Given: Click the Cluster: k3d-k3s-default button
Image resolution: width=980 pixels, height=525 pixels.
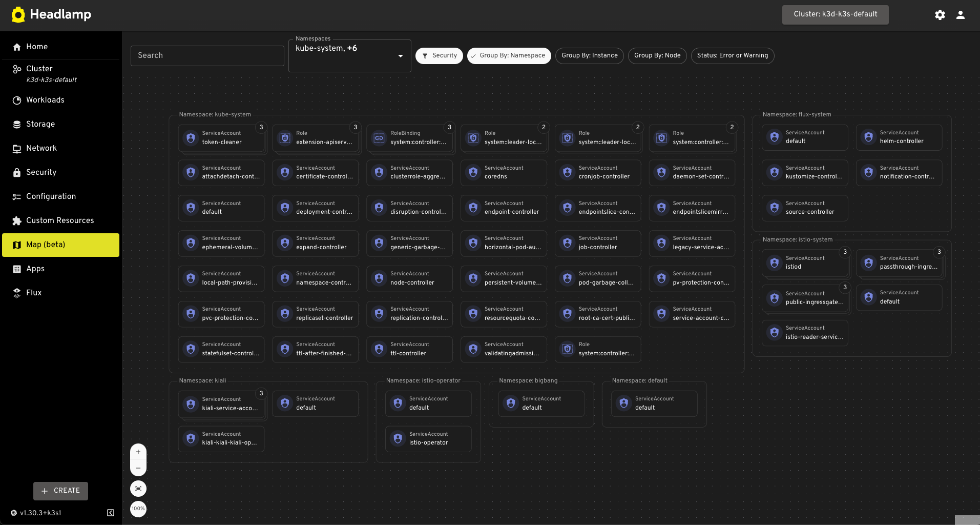Looking at the screenshot, I should [x=835, y=14].
